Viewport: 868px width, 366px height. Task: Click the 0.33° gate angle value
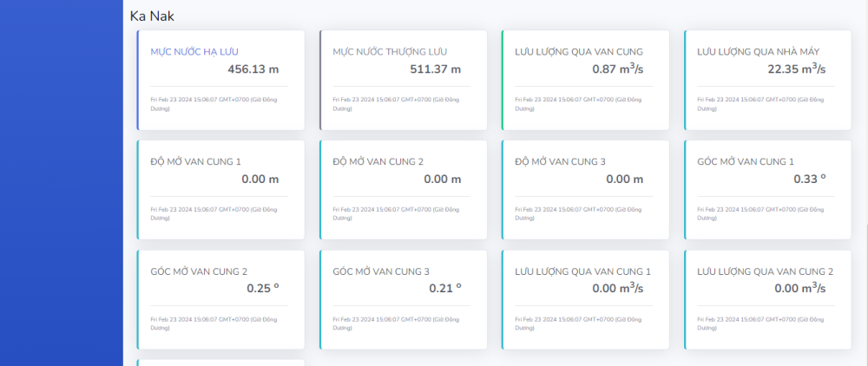(810, 179)
